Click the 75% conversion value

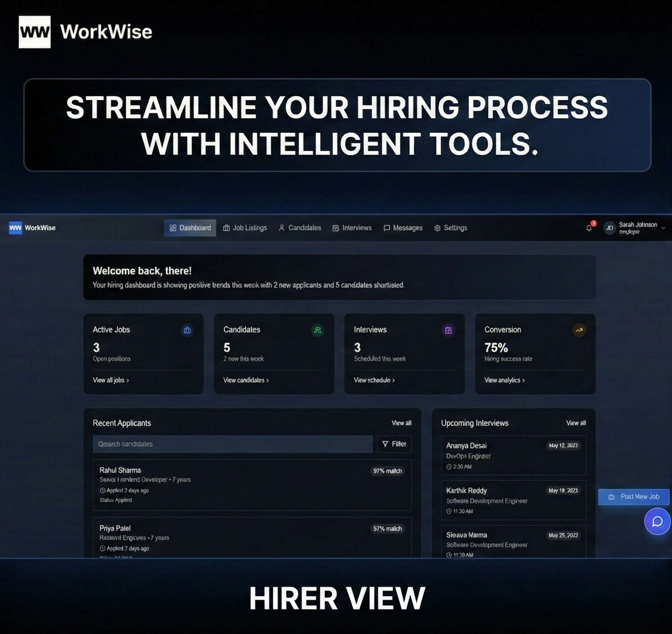(x=496, y=348)
